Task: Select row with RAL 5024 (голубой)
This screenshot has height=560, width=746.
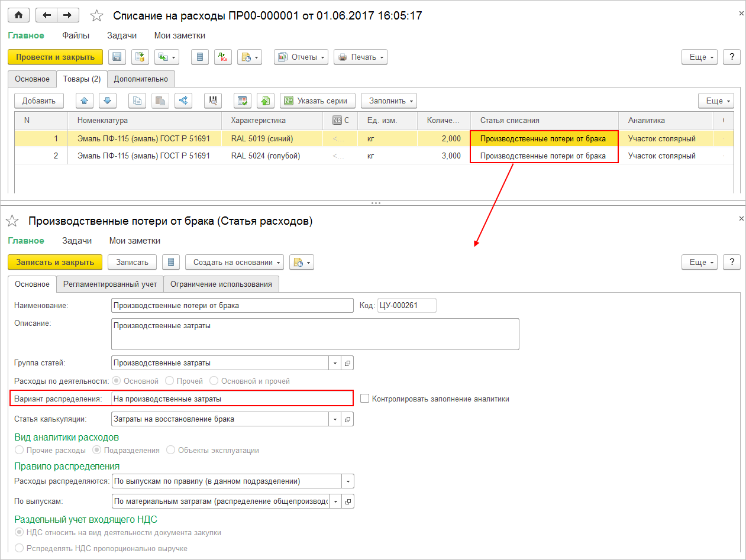Action: tap(374, 156)
